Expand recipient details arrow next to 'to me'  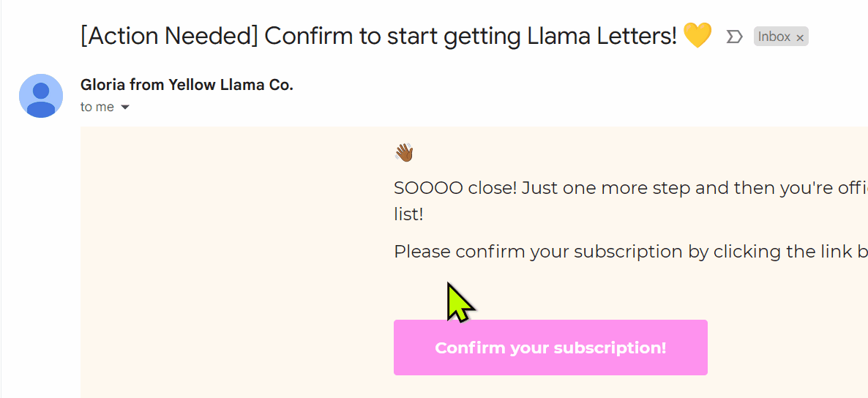(x=125, y=108)
